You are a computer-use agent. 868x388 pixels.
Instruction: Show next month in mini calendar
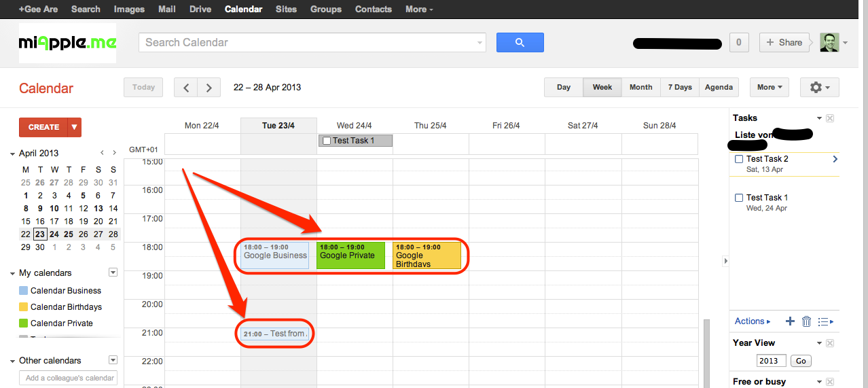point(114,154)
